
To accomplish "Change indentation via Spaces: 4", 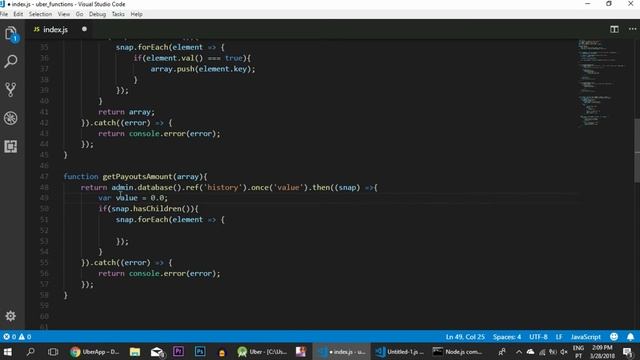I will tap(507, 337).
